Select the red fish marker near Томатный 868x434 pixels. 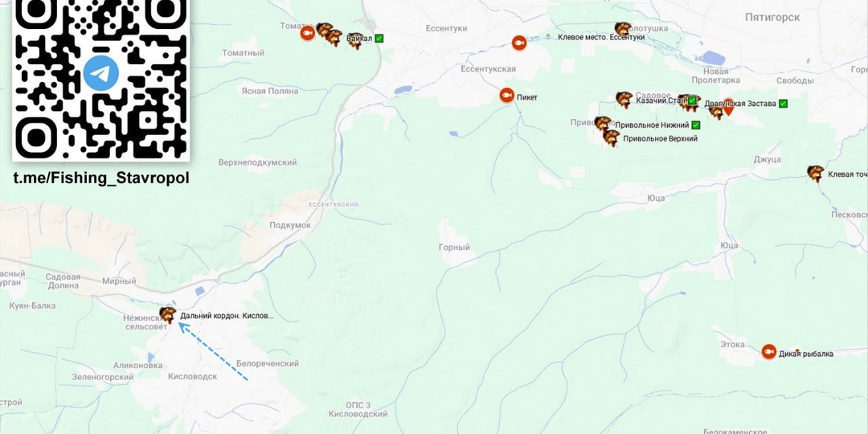point(307,33)
